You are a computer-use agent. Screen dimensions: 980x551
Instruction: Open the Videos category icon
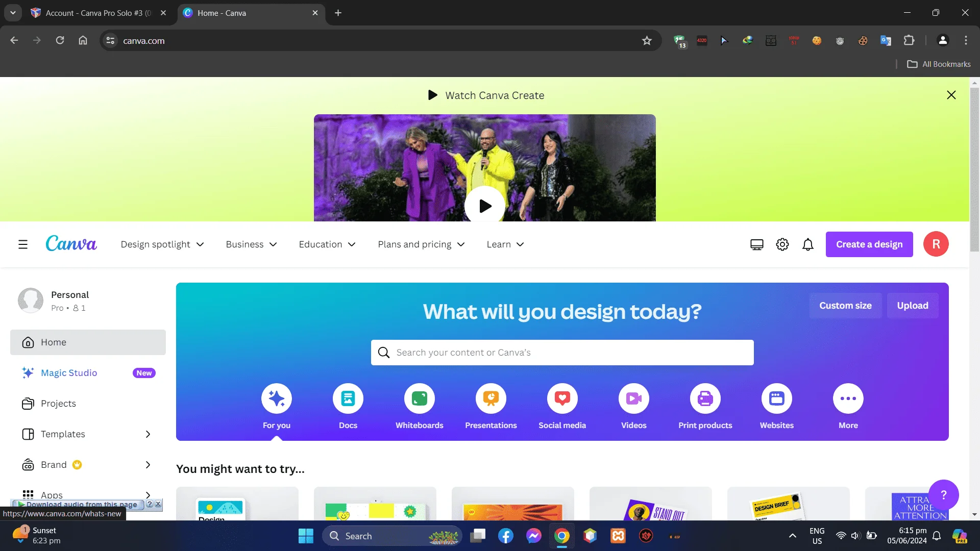click(634, 398)
